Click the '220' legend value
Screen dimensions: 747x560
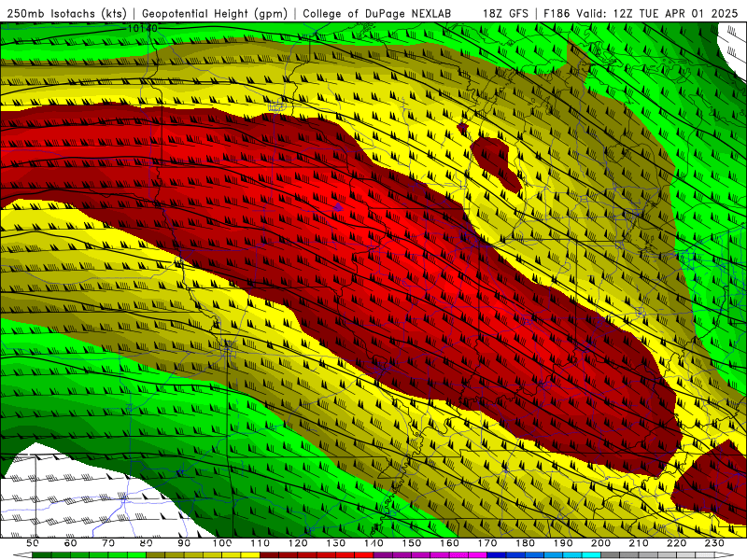[x=677, y=543]
